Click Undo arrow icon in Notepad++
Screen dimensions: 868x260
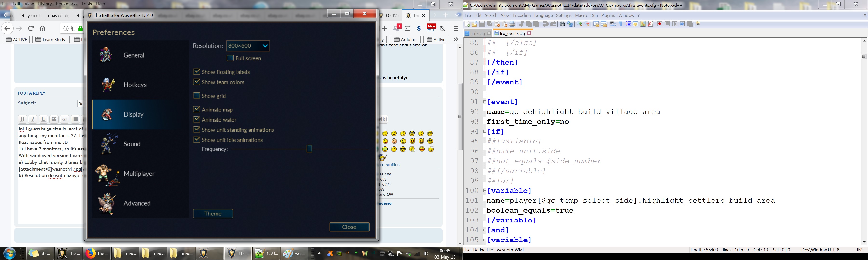pos(546,24)
